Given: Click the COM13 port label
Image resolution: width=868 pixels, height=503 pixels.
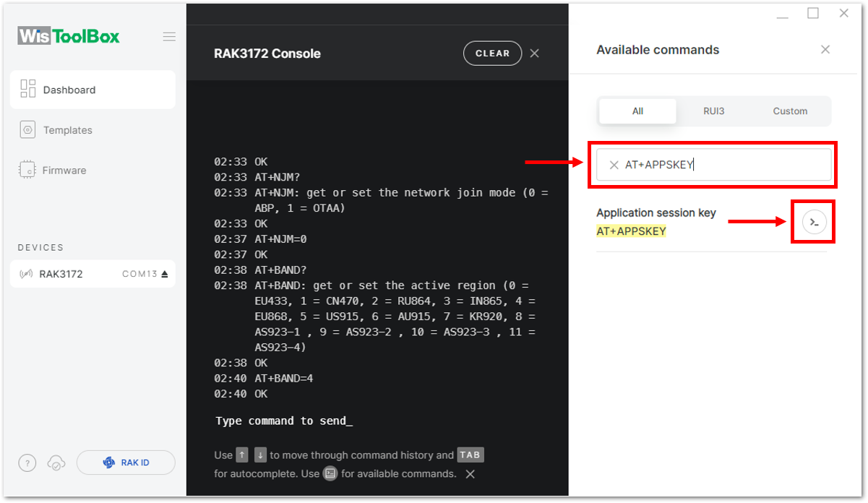Looking at the screenshot, I should click(140, 274).
